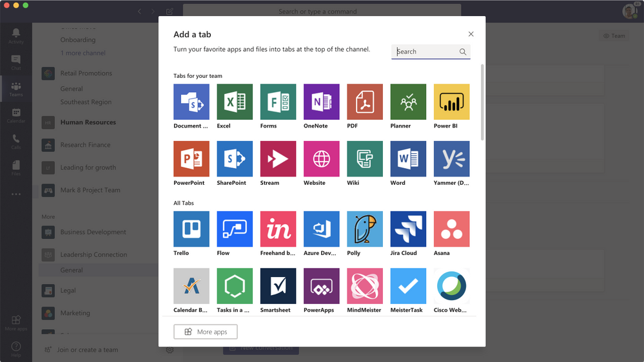Add a Website tab
This screenshot has width=644, height=362.
pos(322,159)
